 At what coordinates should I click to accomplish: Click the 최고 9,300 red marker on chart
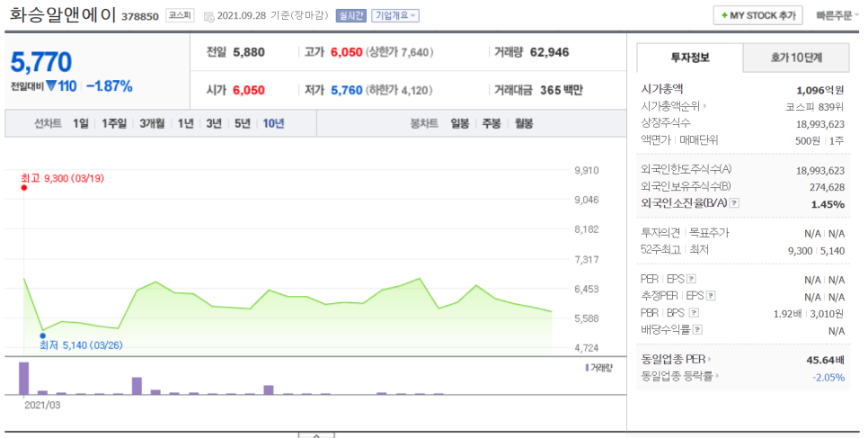coord(23,188)
